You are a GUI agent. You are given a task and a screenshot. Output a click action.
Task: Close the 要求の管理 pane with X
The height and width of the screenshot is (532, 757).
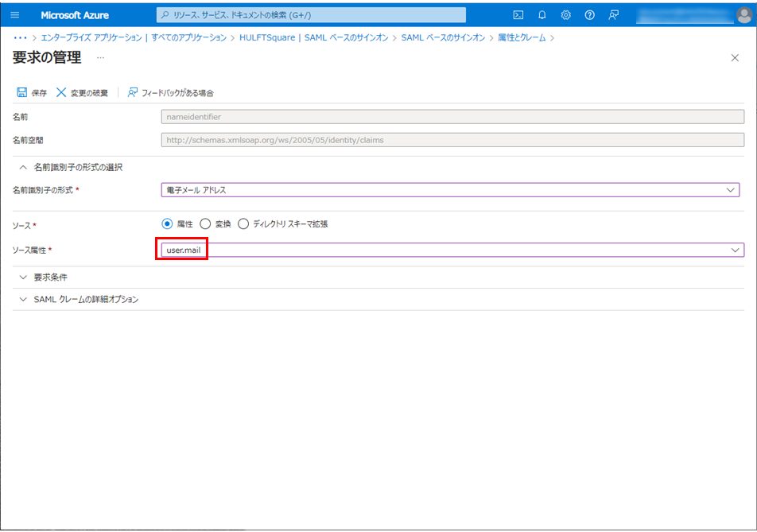click(x=734, y=58)
